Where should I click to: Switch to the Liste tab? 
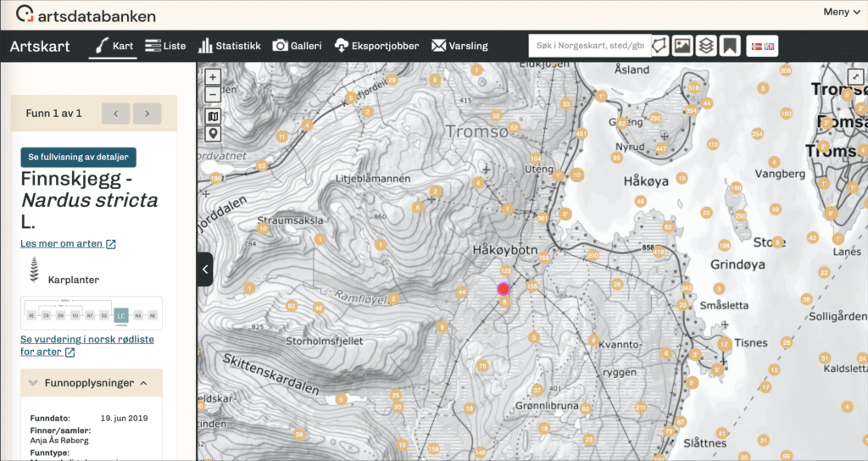tap(165, 46)
